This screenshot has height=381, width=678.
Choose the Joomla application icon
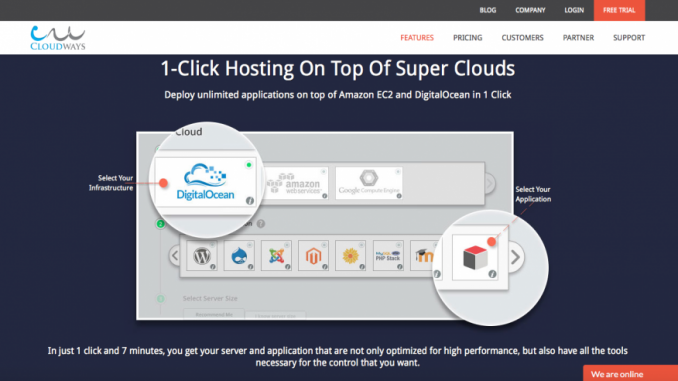coord(276,256)
